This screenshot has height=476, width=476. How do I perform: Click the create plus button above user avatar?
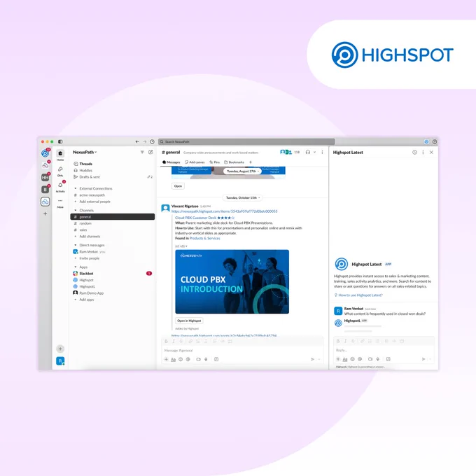coord(60,349)
